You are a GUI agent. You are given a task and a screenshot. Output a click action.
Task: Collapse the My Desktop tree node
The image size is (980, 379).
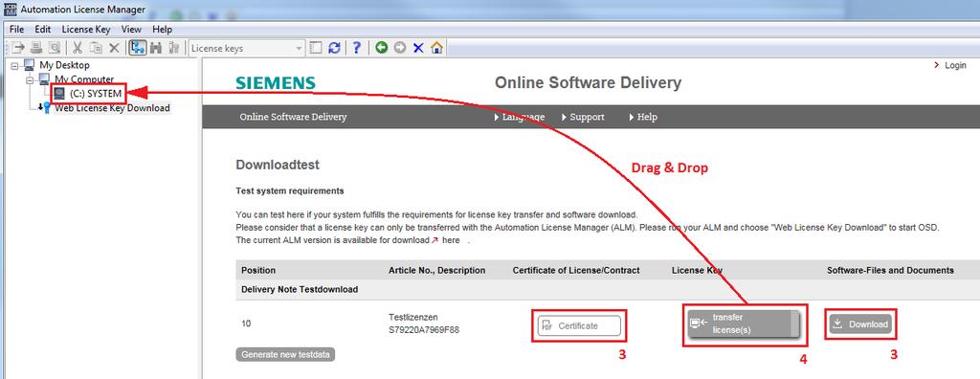click(x=15, y=65)
